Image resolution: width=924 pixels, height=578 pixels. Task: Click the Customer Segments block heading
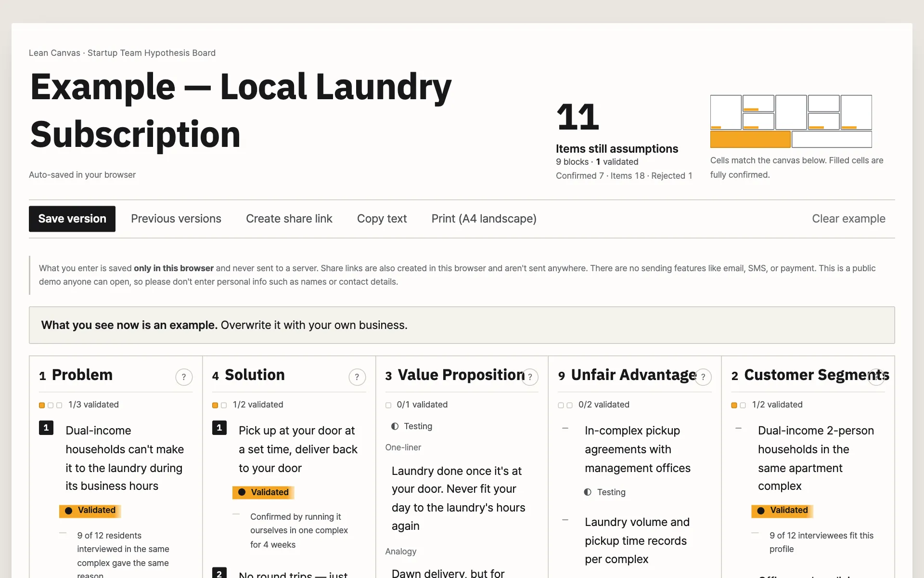[x=816, y=375]
